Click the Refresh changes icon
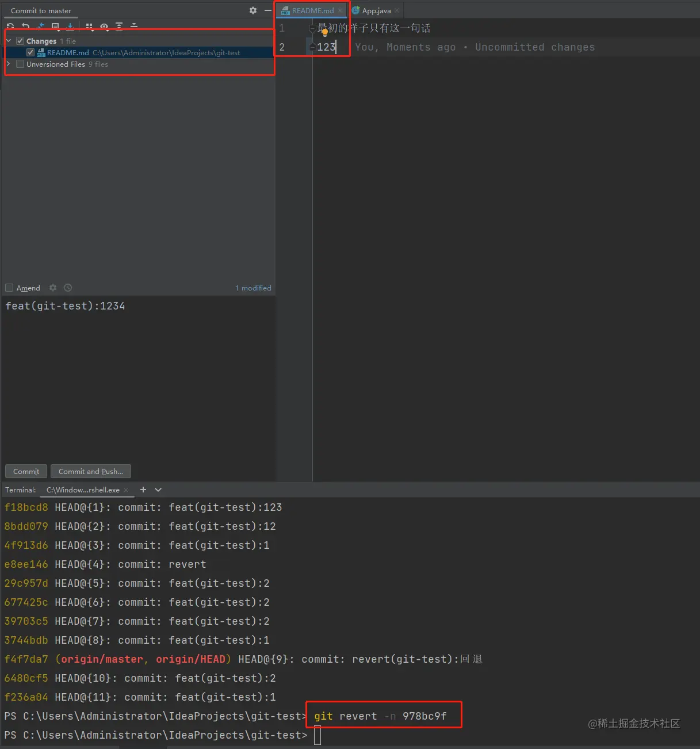 point(10,26)
